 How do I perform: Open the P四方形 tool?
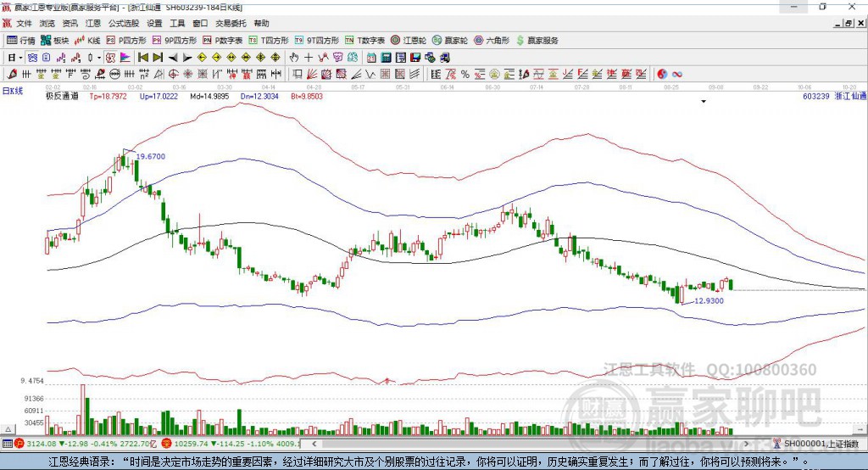point(126,41)
